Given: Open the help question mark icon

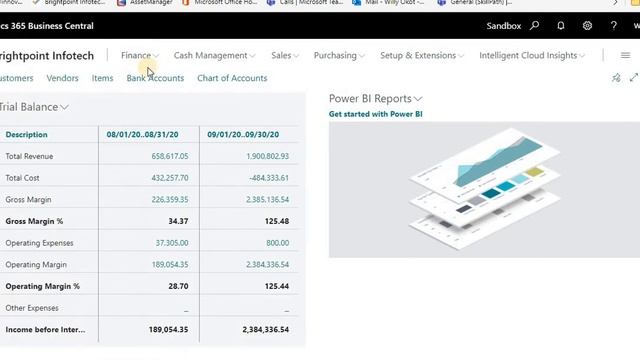Looking at the screenshot, I should [613, 26].
